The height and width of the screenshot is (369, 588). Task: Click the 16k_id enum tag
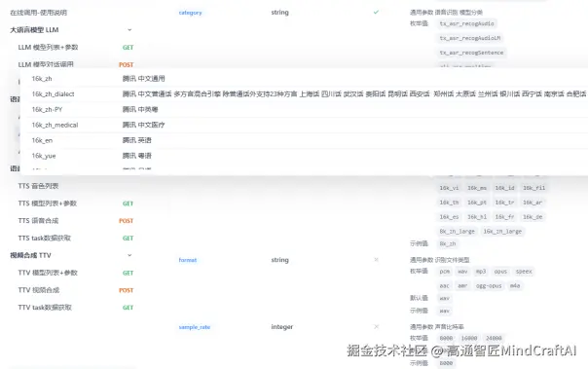(x=504, y=188)
